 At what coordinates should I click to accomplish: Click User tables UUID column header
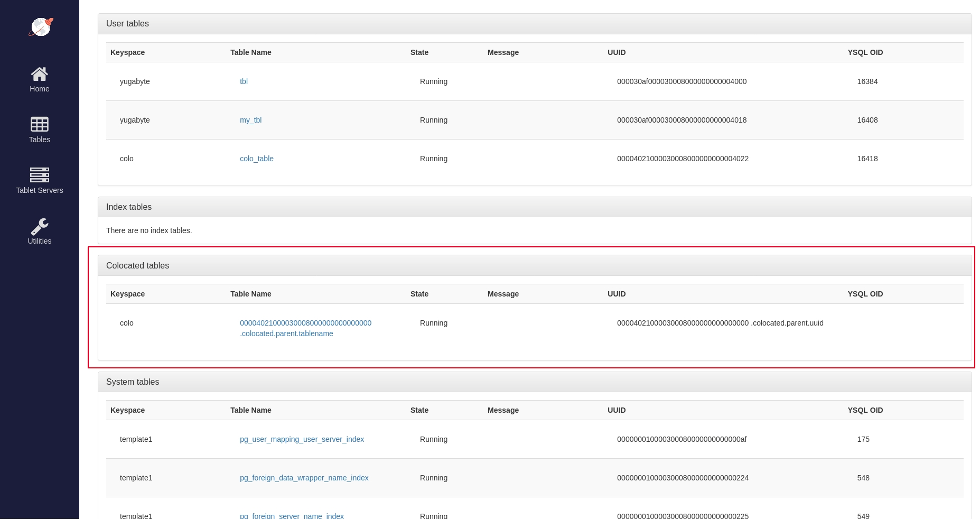pyautogui.click(x=617, y=52)
